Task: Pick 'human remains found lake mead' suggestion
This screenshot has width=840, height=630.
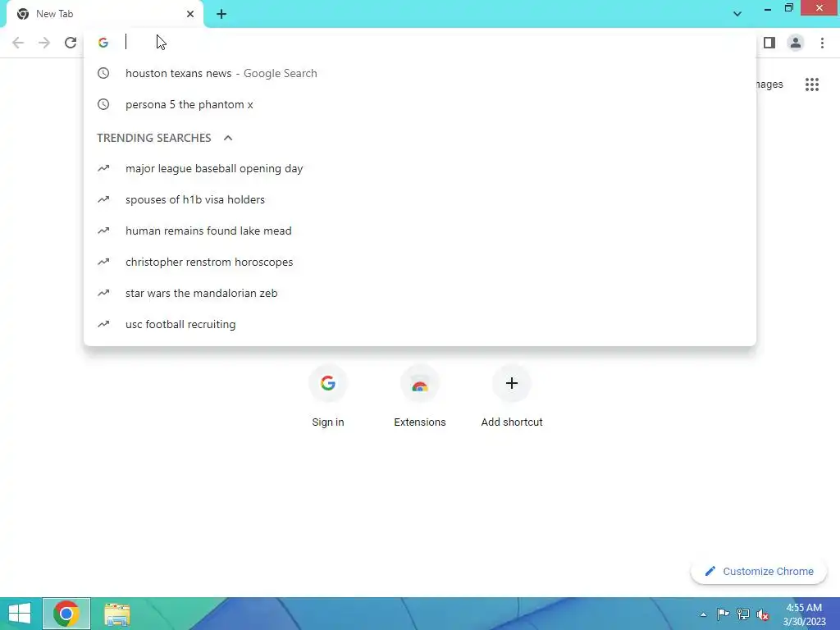Action: [420, 231]
